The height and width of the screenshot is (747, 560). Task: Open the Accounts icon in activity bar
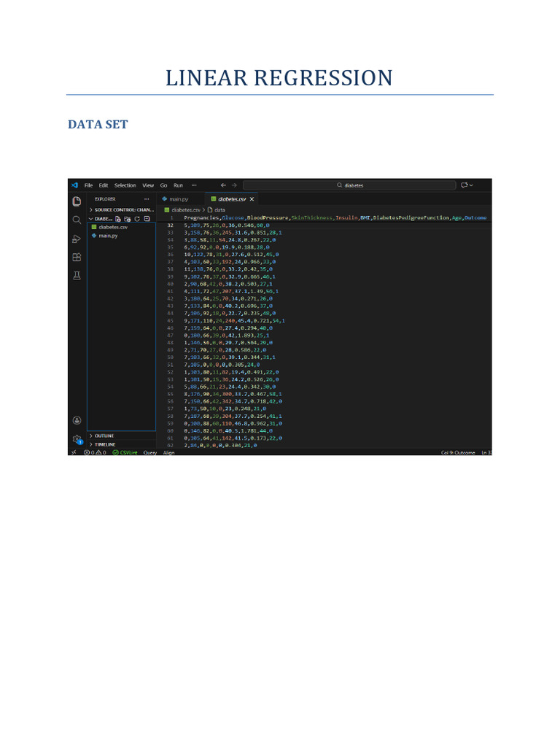click(77, 420)
